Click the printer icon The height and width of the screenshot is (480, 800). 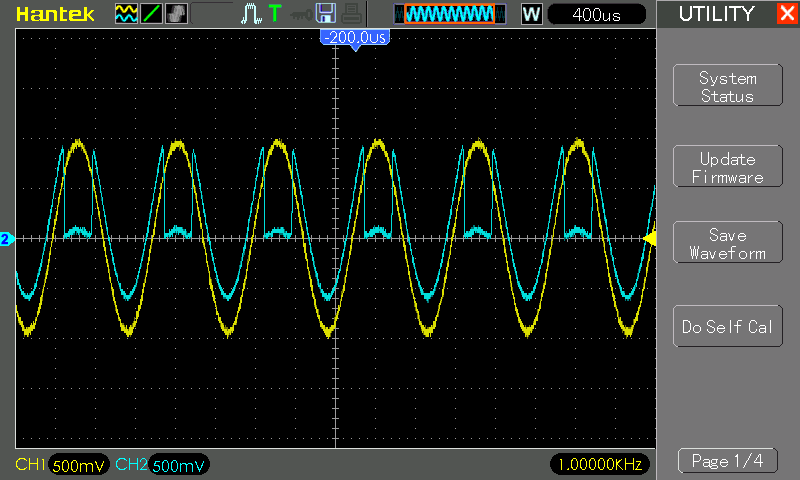point(351,14)
